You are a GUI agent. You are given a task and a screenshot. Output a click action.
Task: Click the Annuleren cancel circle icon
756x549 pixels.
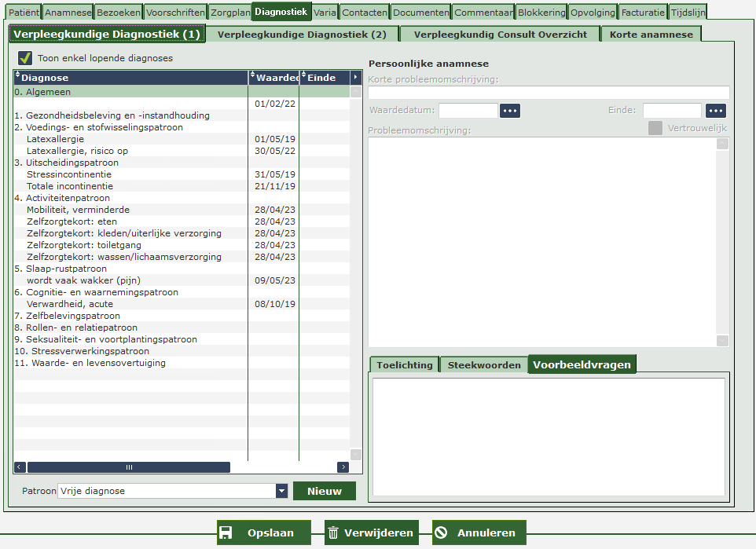click(441, 533)
